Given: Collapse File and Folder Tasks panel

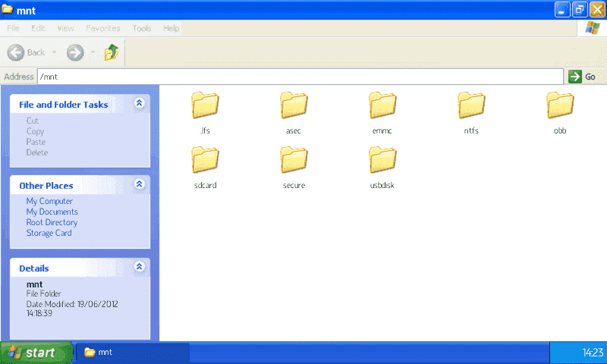Looking at the screenshot, I should (x=140, y=103).
